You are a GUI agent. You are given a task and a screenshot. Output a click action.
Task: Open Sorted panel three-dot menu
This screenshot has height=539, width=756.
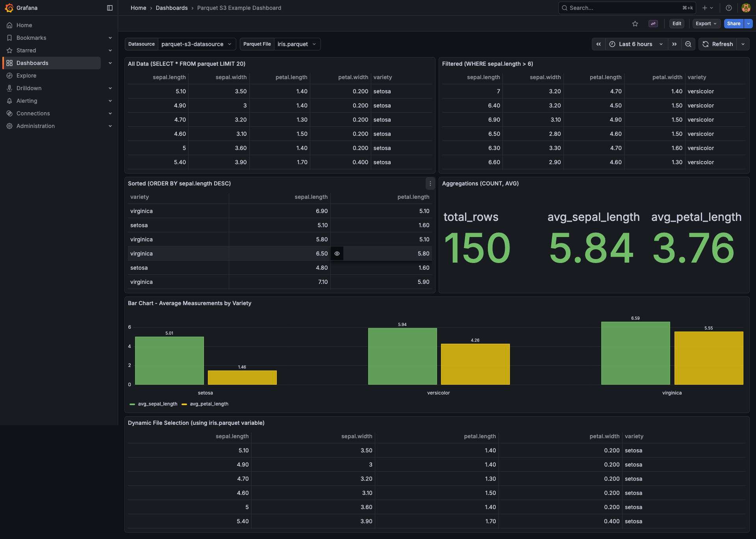(430, 183)
